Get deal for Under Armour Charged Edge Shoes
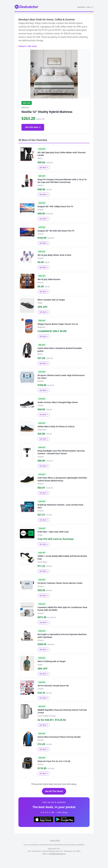Screen dimensions: 108x868 [x=43, y=414]
